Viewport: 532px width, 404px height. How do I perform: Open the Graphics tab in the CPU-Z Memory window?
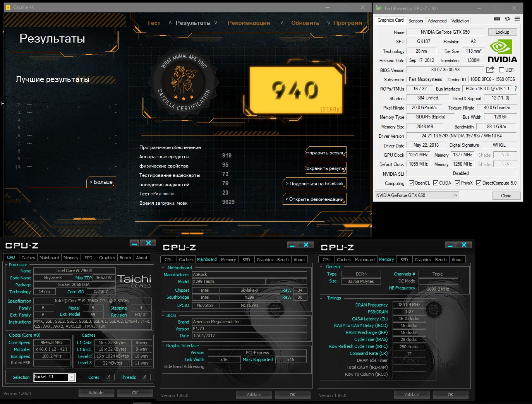pos(422,260)
